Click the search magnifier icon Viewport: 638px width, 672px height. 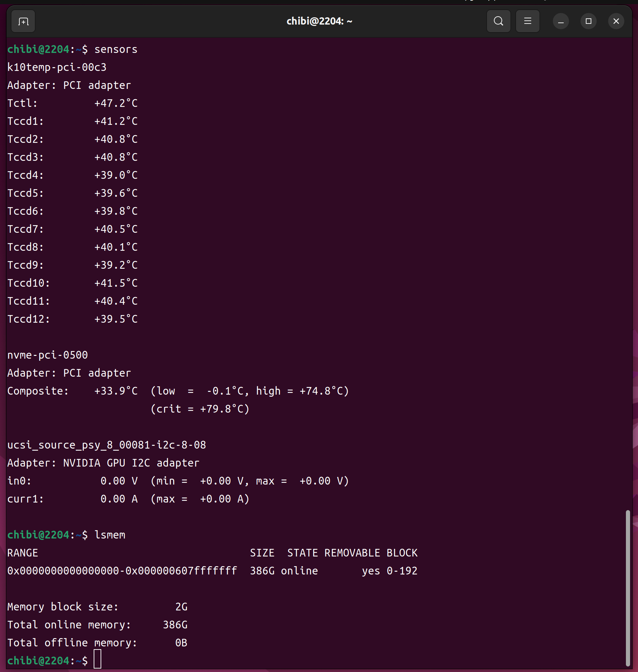point(498,21)
